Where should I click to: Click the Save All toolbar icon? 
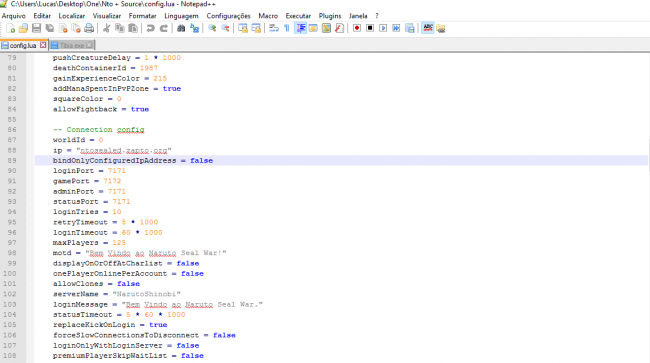coord(50,28)
